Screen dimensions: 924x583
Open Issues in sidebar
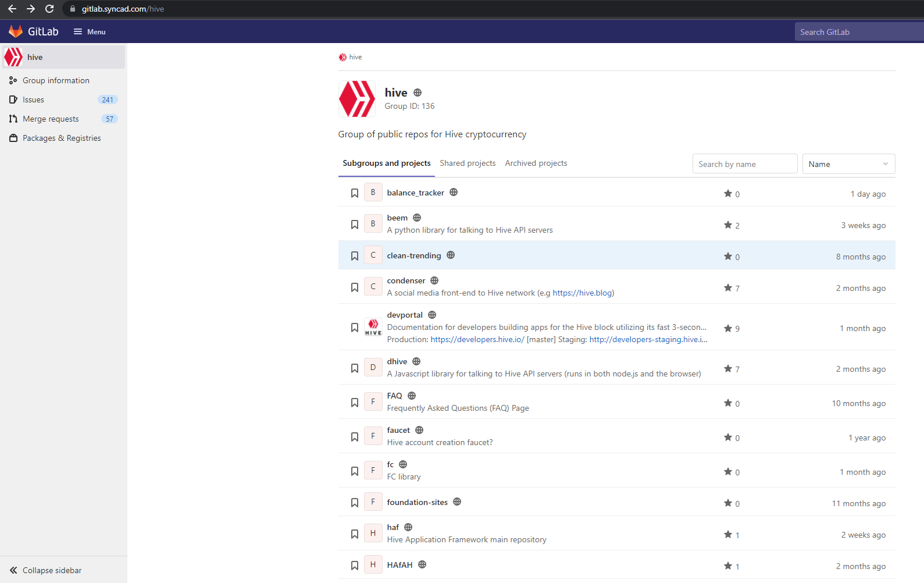click(x=63, y=99)
